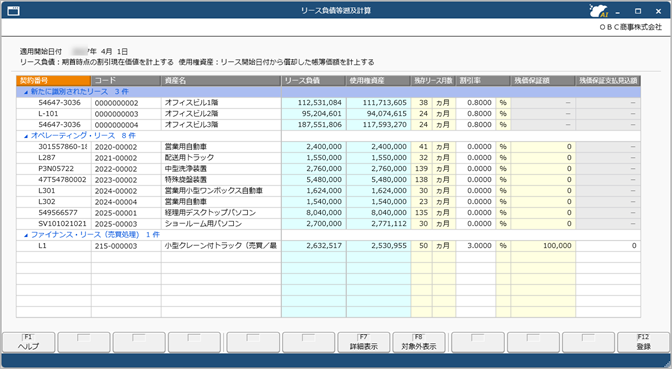Click code cell 2024-00004
This screenshot has width=672, height=369.
[x=126, y=202]
